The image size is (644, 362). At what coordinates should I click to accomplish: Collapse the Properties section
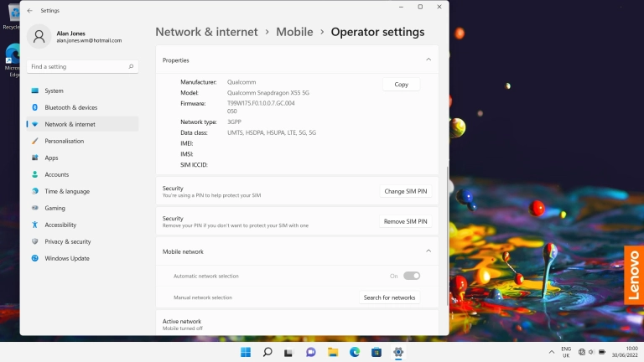click(x=428, y=60)
